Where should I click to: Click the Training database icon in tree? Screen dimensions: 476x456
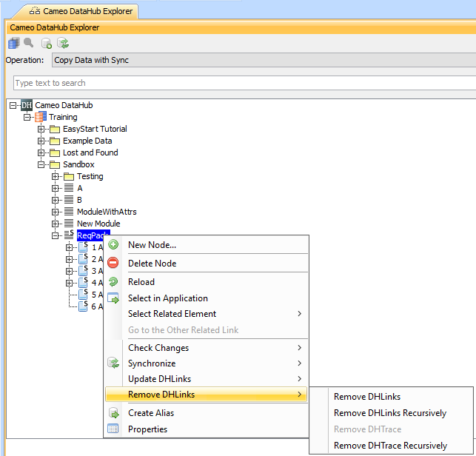click(41, 117)
